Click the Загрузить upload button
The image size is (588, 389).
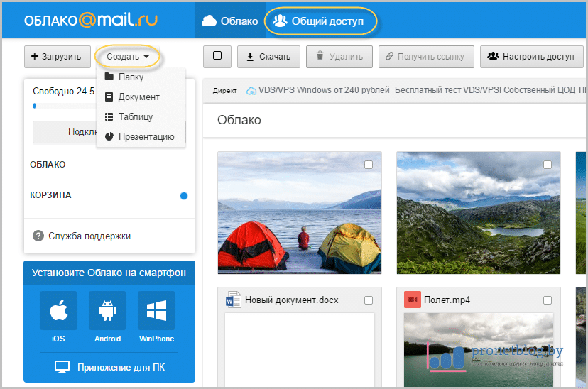tap(58, 57)
